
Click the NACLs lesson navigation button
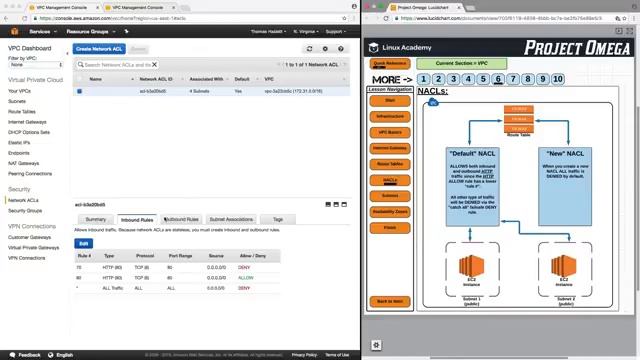point(390,180)
